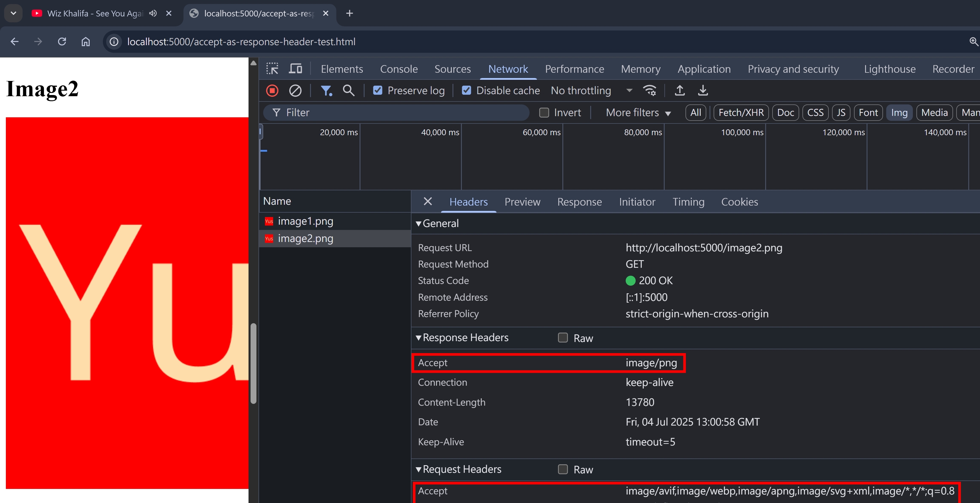Viewport: 980px width, 503px height.
Task: Select the All request type filter
Action: tap(695, 113)
